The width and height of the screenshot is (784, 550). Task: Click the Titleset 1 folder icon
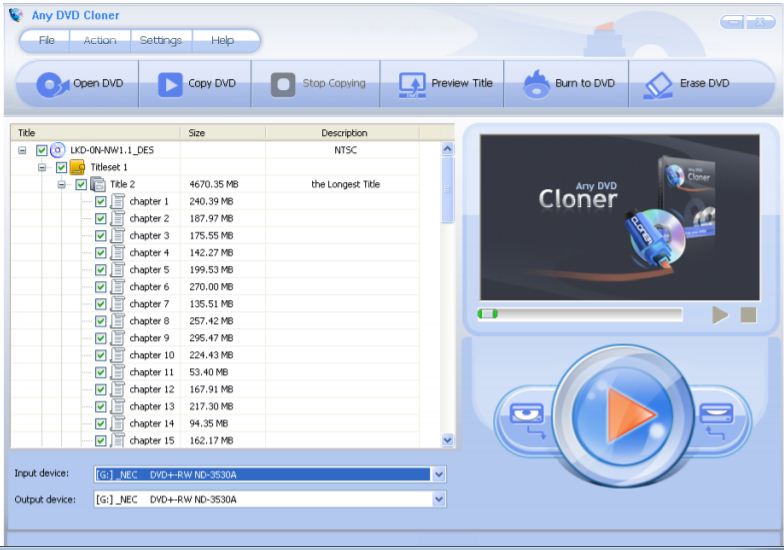(x=77, y=167)
